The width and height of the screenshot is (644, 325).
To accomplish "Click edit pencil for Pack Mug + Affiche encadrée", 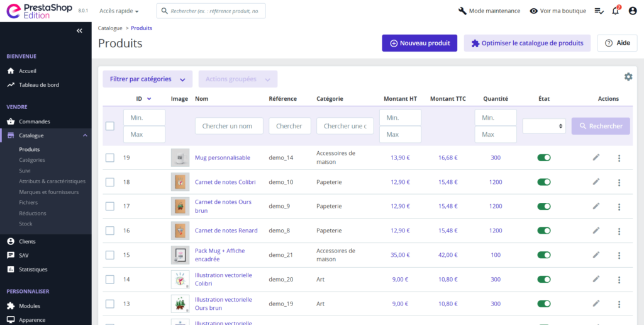I will 596,255.
